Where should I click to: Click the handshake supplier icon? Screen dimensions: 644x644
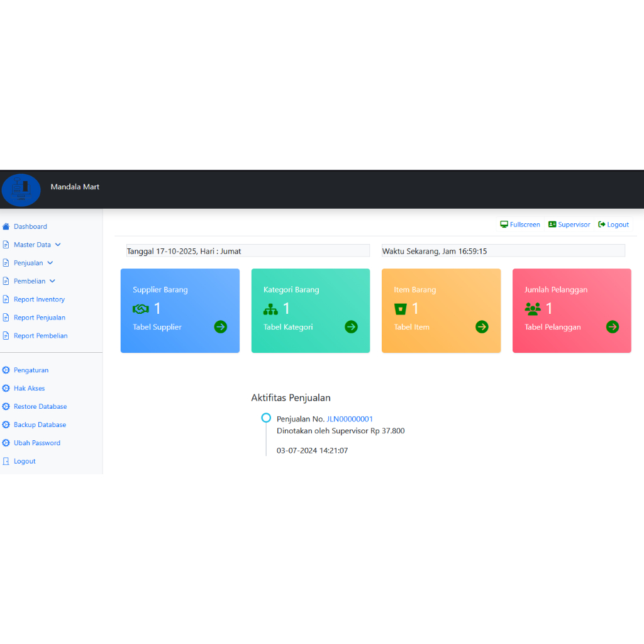point(140,309)
